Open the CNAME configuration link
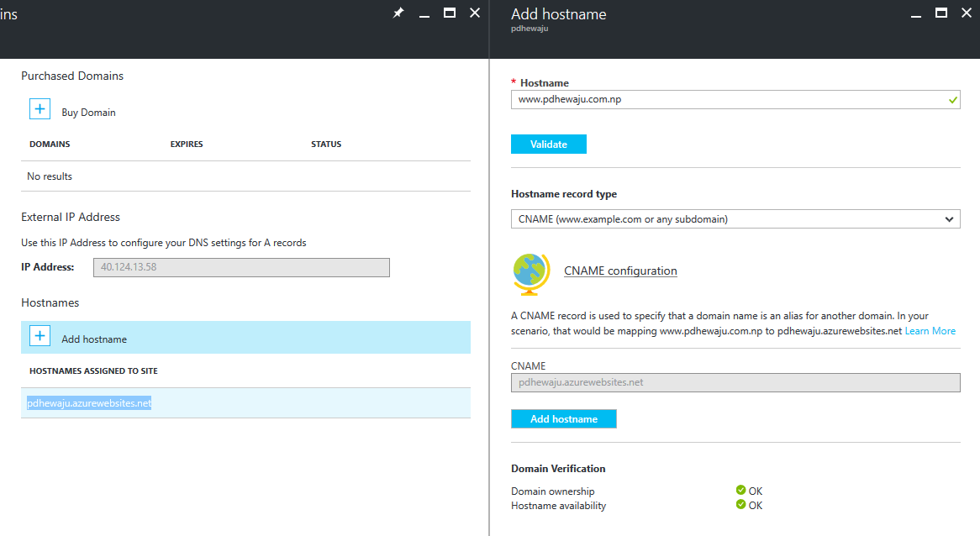980x536 pixels. [620, 271]
